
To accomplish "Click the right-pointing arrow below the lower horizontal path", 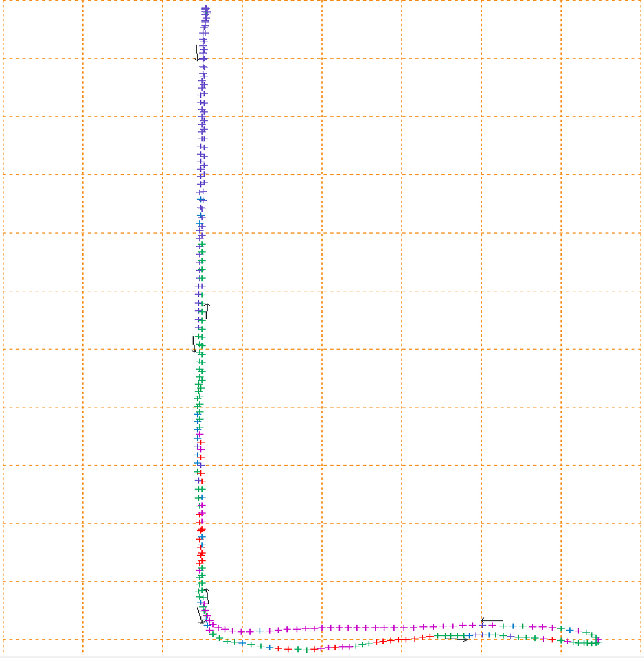I will (x=456, y=639).
